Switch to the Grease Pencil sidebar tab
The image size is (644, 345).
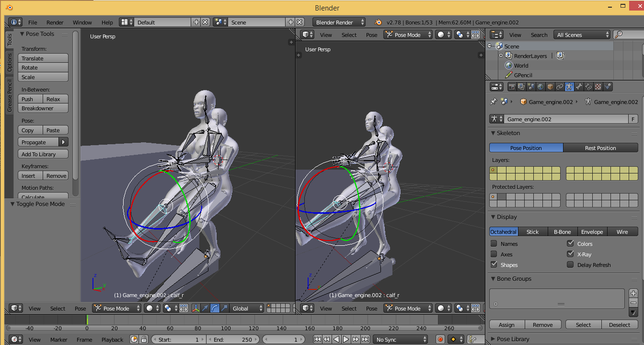(x=9, y=96)
